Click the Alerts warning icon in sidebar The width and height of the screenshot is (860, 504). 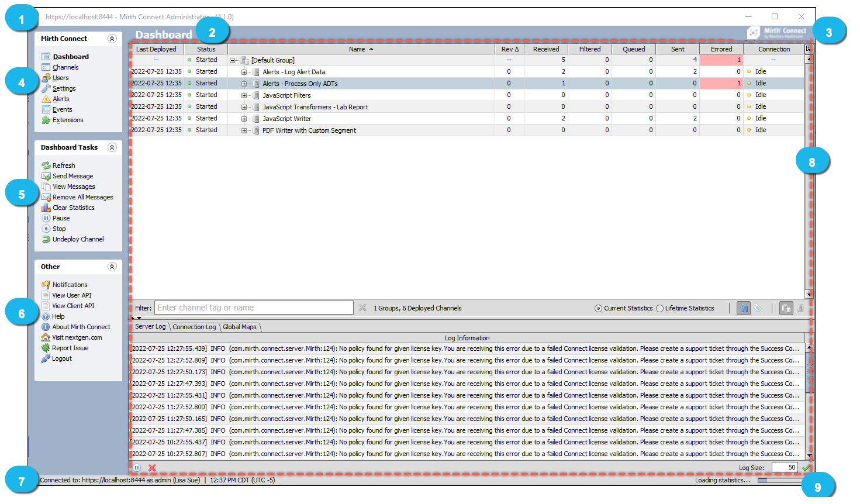click(x=46, y=99)
